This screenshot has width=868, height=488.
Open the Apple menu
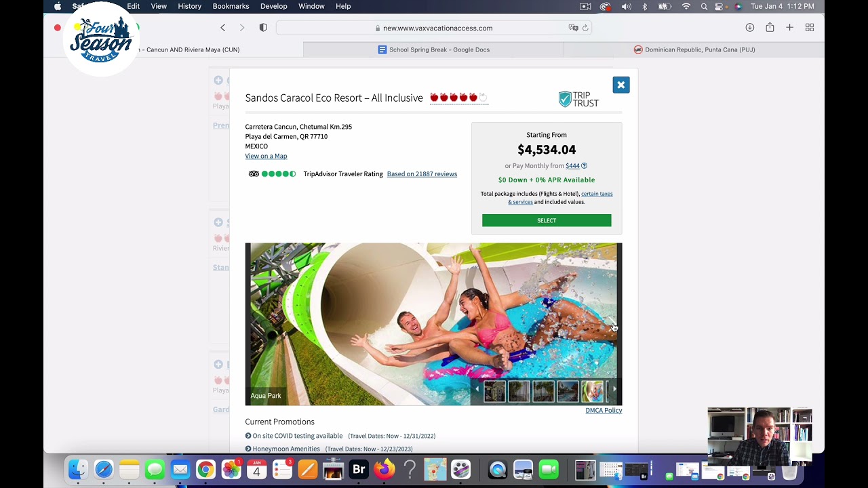pyautogui.click(x=58, y=6)
